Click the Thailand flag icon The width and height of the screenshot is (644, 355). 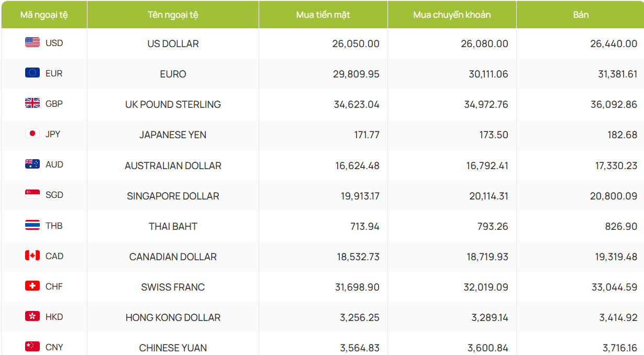click(32, 225)
